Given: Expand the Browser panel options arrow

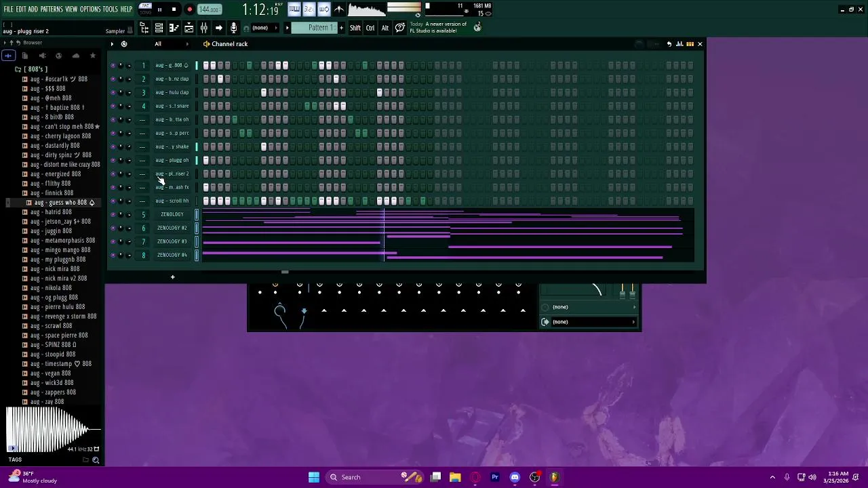Looking at the screenshot, I should 5,43.
